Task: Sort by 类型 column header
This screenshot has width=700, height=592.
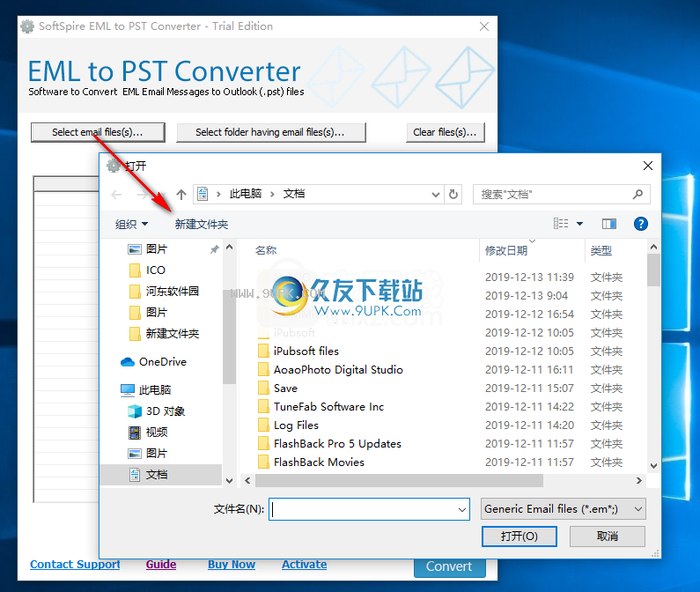Action: tap(601, 251)
